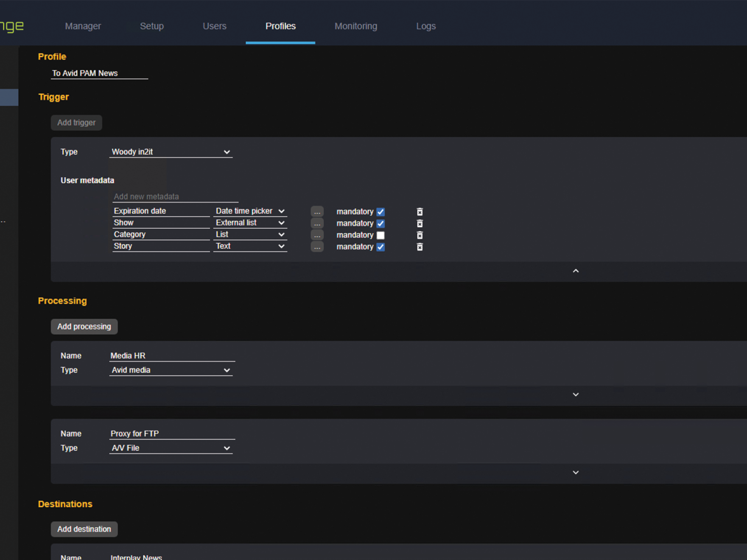Edit the Category metadata name field
This screenshot has width=747, height=560.
click(x=161, y=234)
